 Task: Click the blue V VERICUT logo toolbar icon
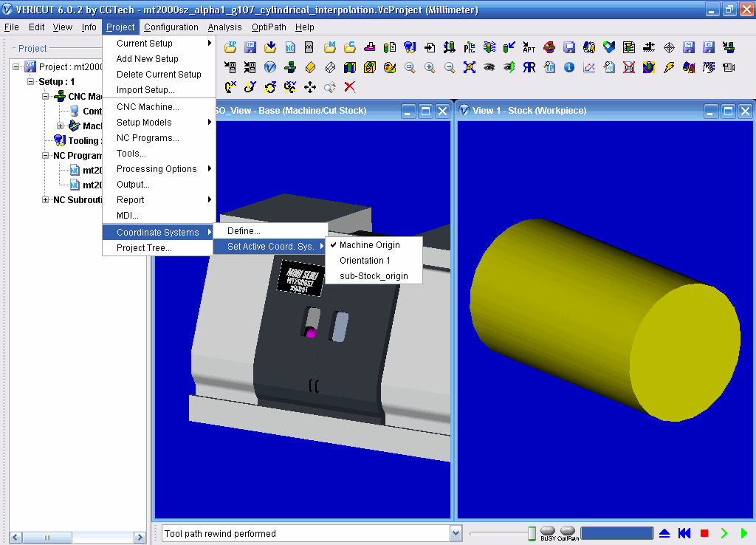tap(270, 67)
